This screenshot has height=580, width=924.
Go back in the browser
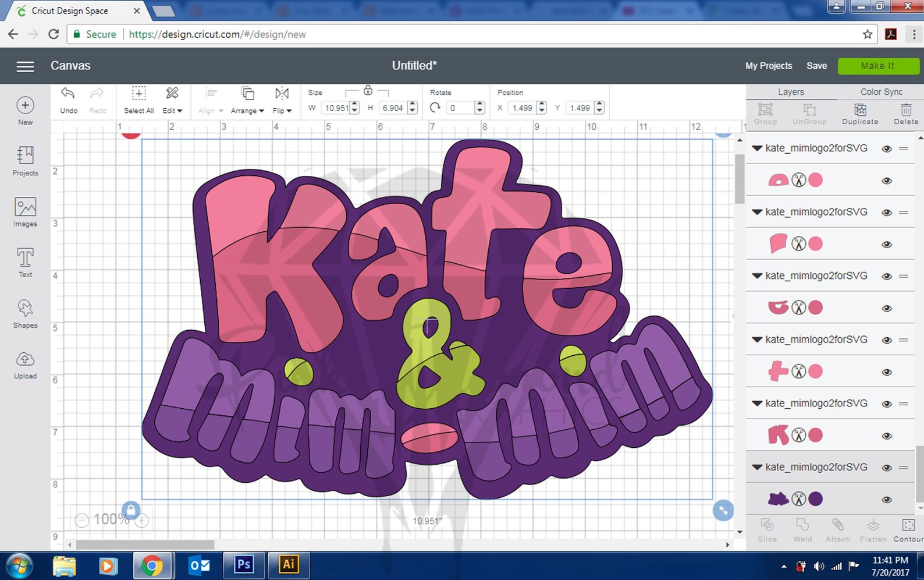tap(13, 34)
